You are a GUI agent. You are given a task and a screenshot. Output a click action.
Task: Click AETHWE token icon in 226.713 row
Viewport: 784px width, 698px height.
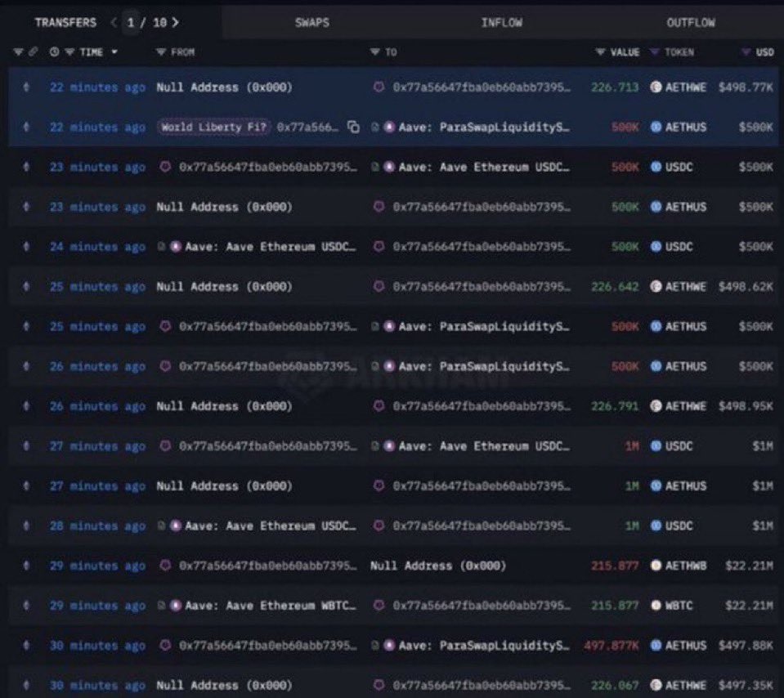coord(656,87)
